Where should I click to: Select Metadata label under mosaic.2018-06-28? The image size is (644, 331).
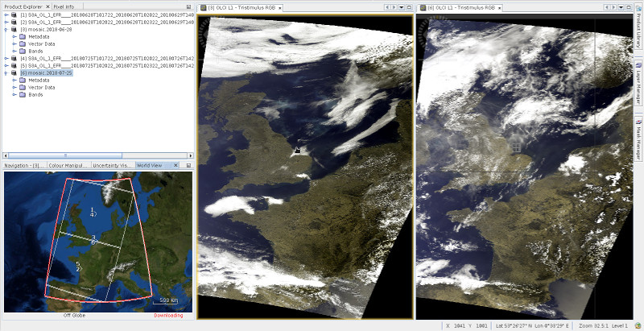click(x=39, y=36)
